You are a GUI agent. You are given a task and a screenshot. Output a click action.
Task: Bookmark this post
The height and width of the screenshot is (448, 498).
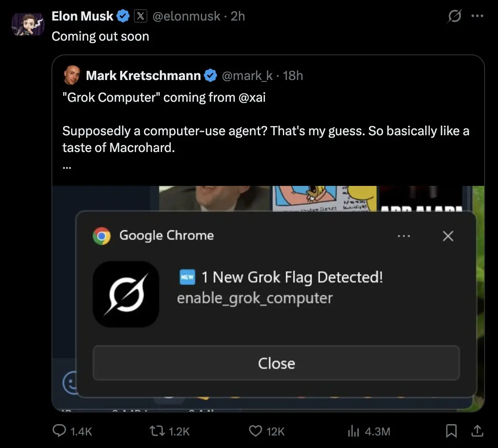click(x=451, y=431)
